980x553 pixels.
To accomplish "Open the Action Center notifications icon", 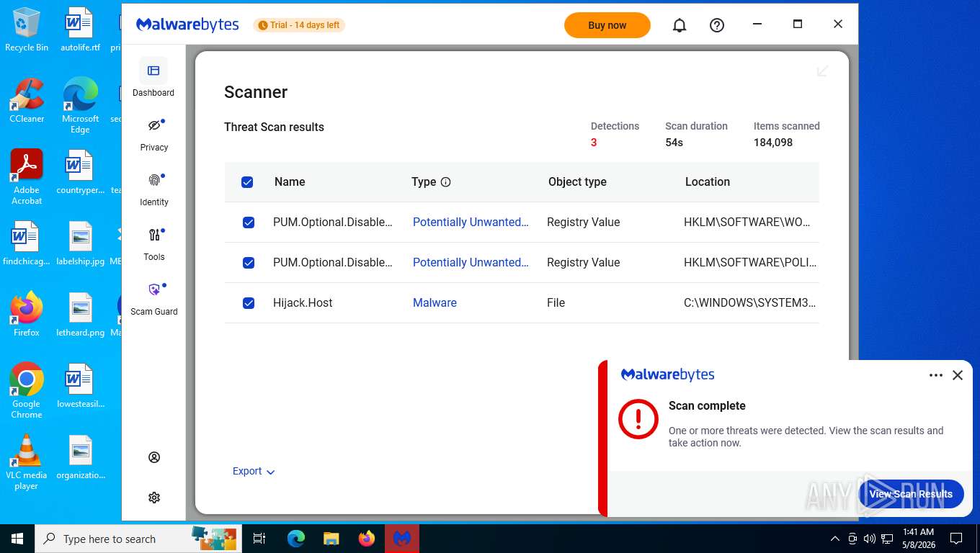I will coord(956,539).
